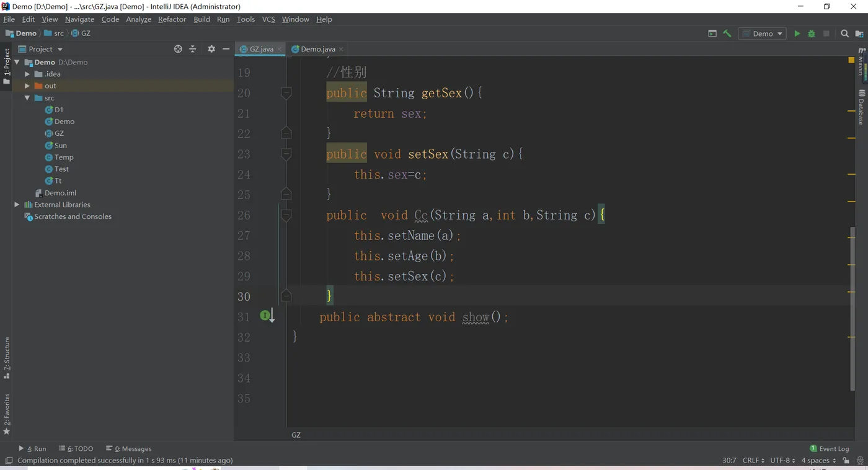Click the Scratches and Consoles icon
868x470 pixels.
click(x=29, y=216)
